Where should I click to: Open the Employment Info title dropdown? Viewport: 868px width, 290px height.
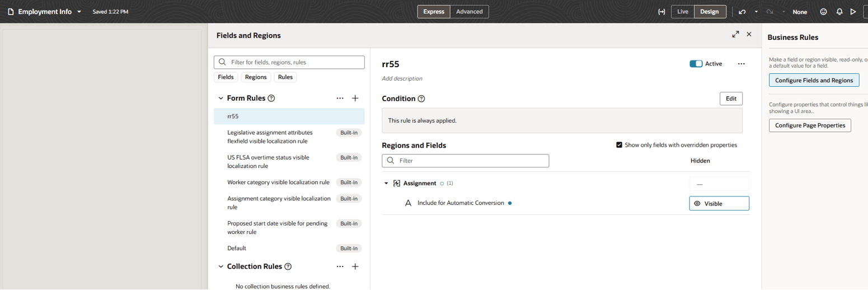(79, 12)
